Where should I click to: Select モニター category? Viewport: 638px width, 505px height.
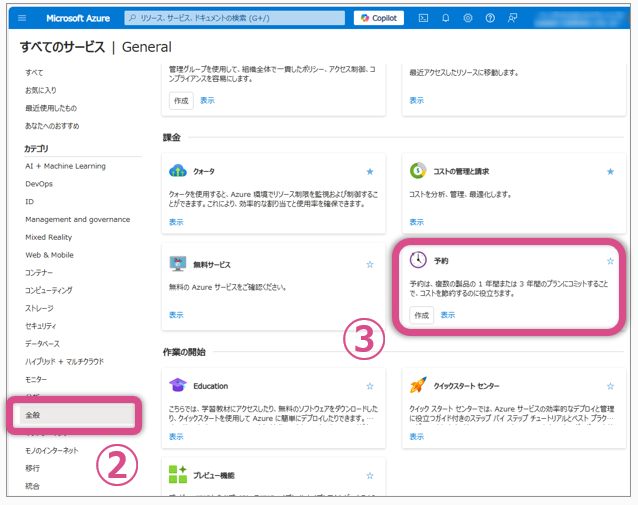(x=36, y=379)
